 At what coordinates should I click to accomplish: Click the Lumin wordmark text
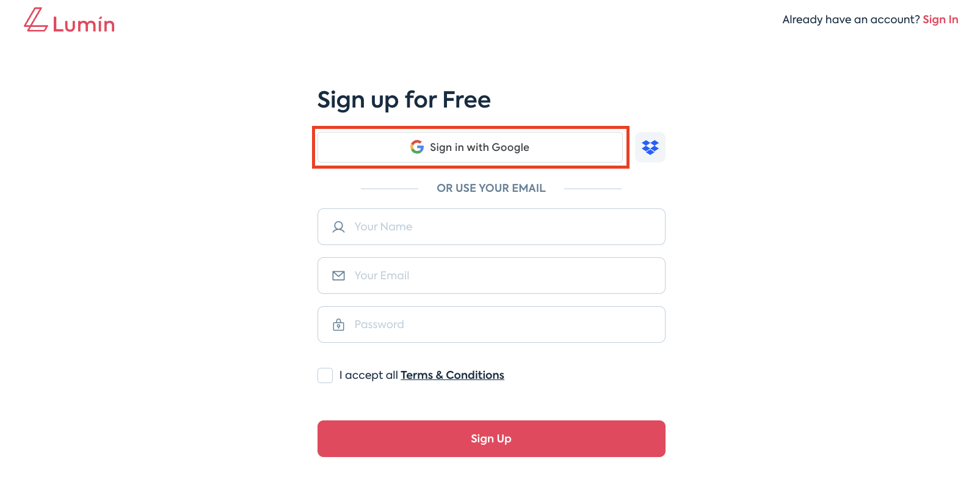click(84, 23)
